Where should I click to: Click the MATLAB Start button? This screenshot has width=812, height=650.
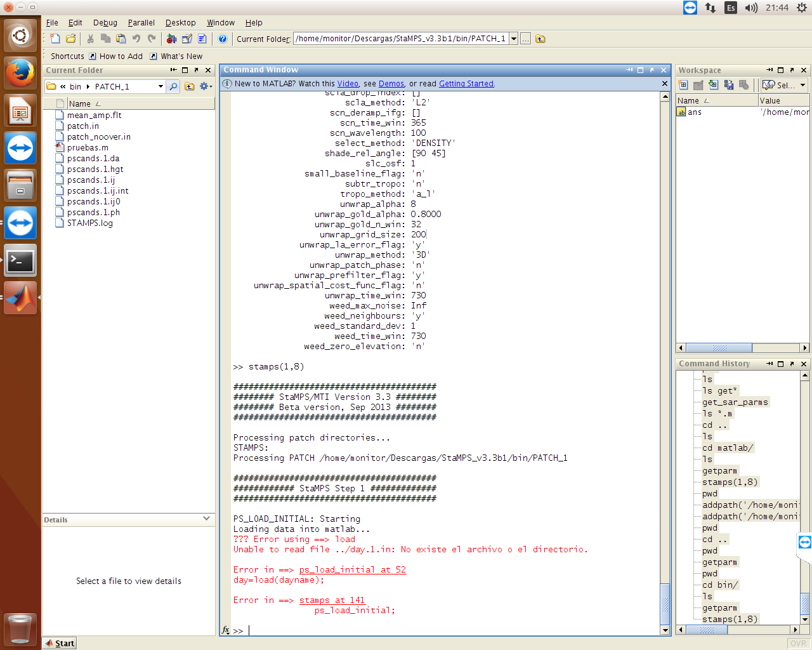point(59,643)
